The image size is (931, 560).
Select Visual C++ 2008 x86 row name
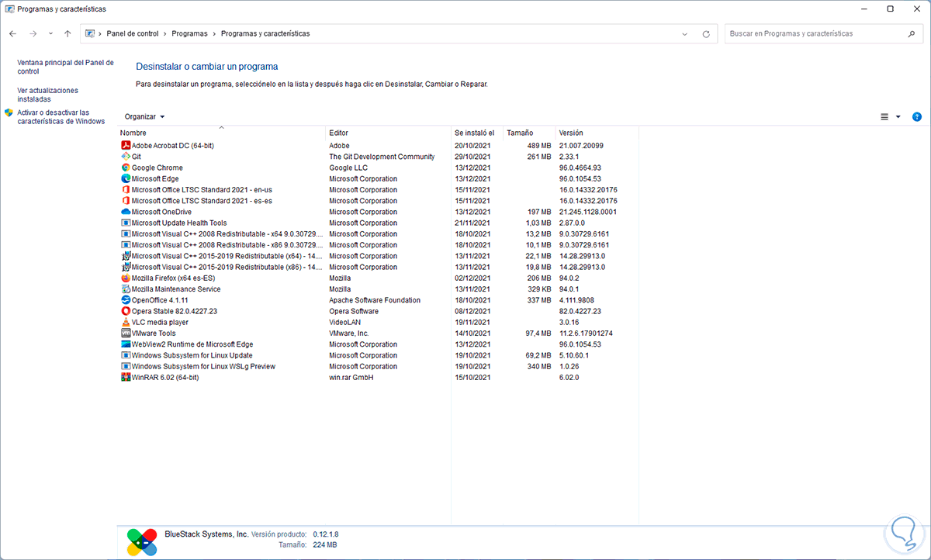[x=227, y=245]
